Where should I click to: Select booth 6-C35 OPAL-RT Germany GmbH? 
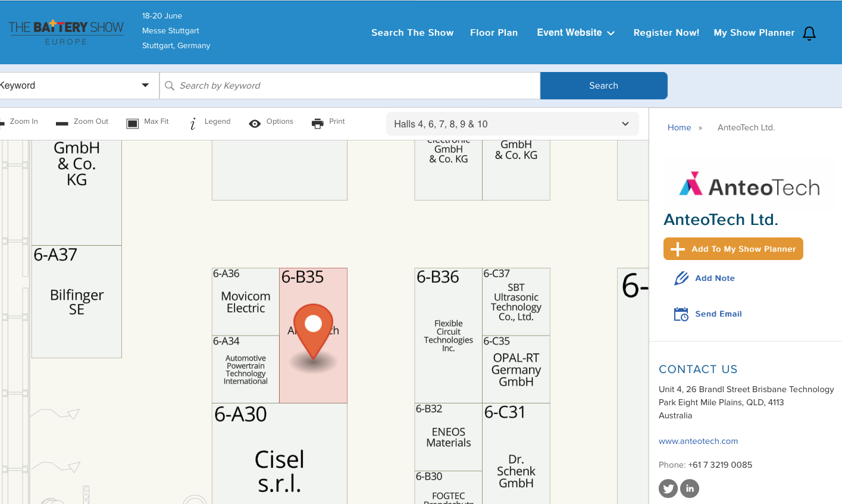point(516,370)
